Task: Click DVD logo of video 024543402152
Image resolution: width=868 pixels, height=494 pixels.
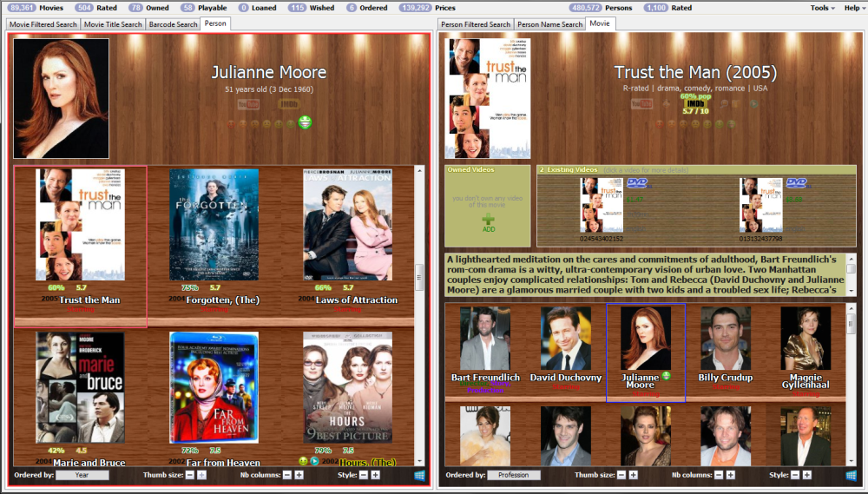Action: [x=636, y=183]
